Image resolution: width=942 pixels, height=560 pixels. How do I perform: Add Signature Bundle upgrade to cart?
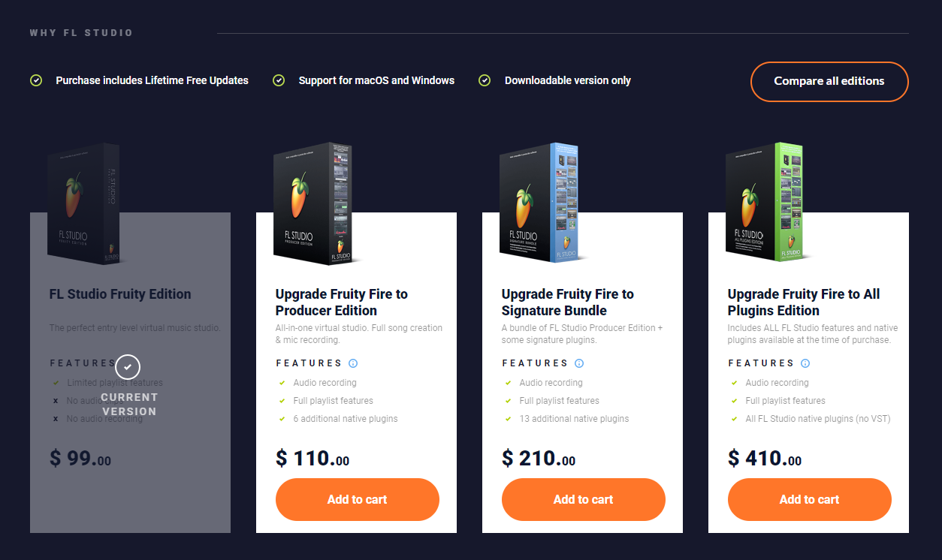click(x=584, y=499)
